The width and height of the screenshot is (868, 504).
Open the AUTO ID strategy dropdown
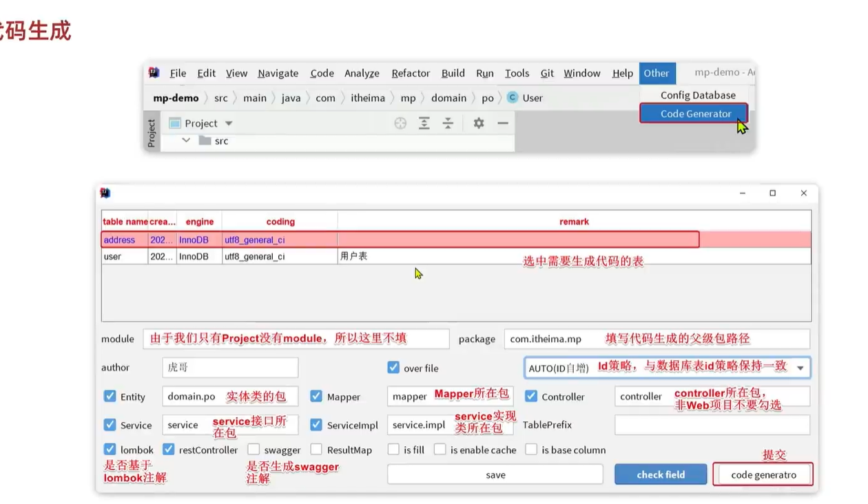667,368
